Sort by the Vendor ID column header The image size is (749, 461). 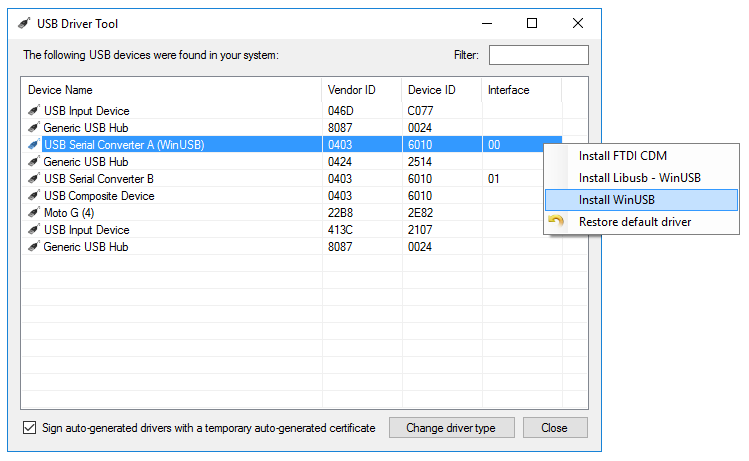coord(361,90)
